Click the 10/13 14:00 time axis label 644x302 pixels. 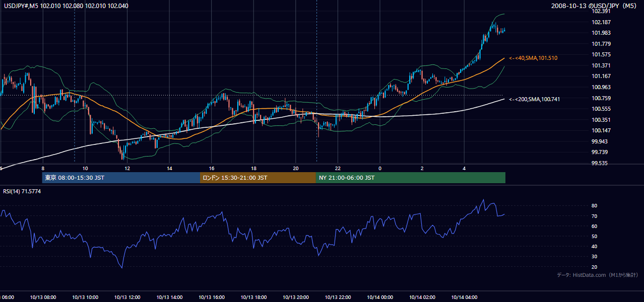click(x=169, y=297)
